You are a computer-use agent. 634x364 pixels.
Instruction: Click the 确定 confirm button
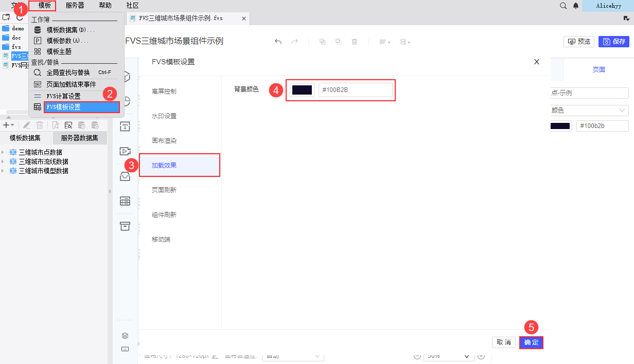(x=531, y=342)
